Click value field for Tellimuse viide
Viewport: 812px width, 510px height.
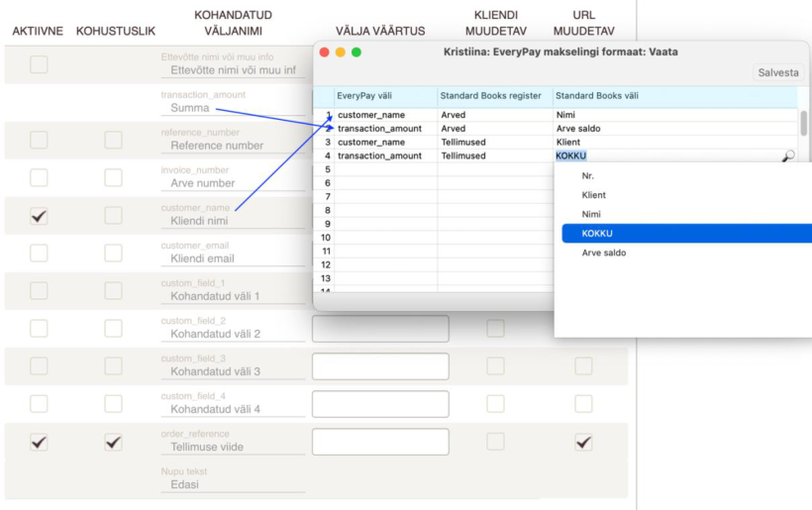[380, 442]
